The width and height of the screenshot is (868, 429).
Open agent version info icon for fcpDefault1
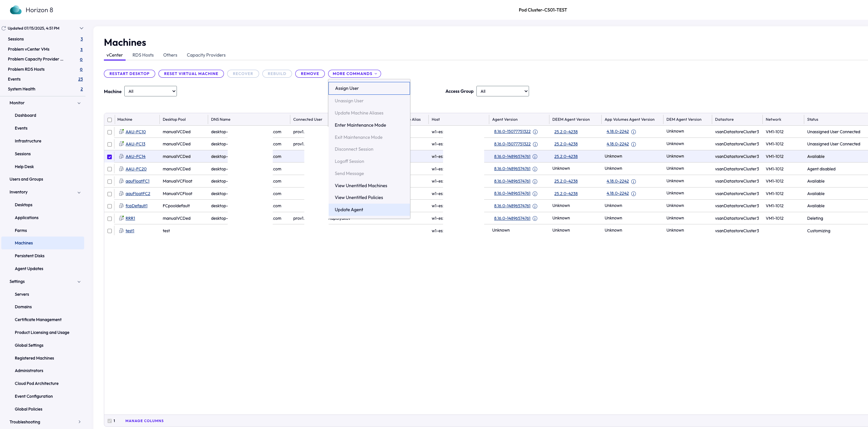click(x=535, y=206)
